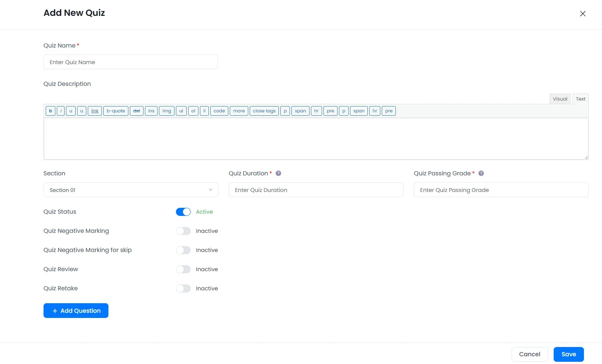Disable the Quiz Status toggle
This screenshot has width=602, height=364.
pyautogui.click(x=183, y=212)
